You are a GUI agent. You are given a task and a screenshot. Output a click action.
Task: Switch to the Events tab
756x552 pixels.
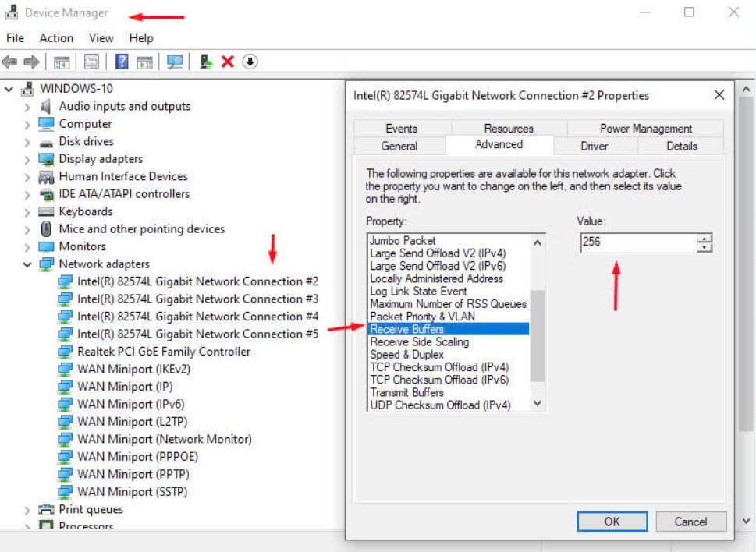pyautogui.click(x=402, y=129)
